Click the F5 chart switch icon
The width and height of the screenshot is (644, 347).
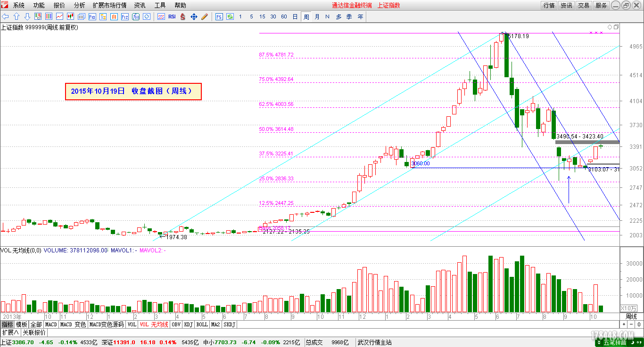[x=219, y=16]
